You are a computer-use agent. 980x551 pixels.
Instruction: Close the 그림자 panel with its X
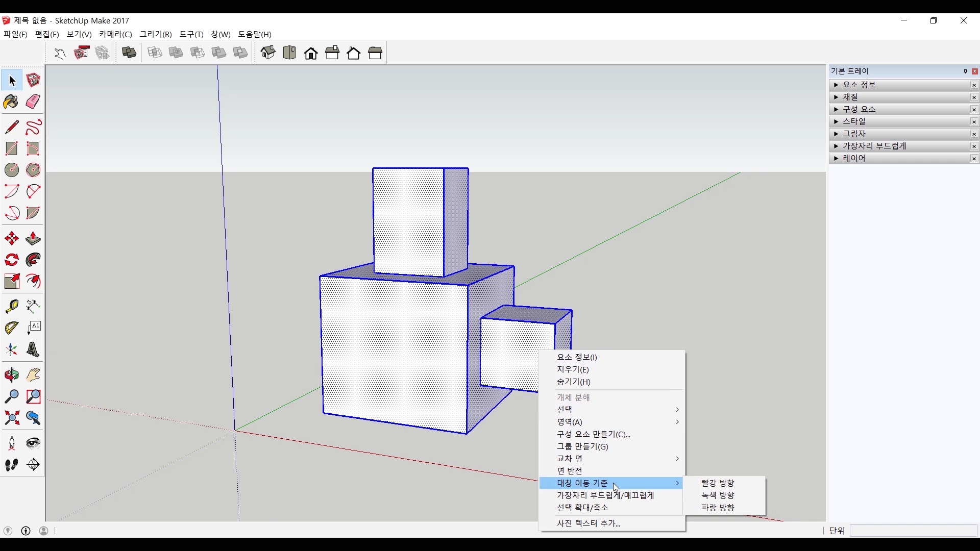pos(974,134)
